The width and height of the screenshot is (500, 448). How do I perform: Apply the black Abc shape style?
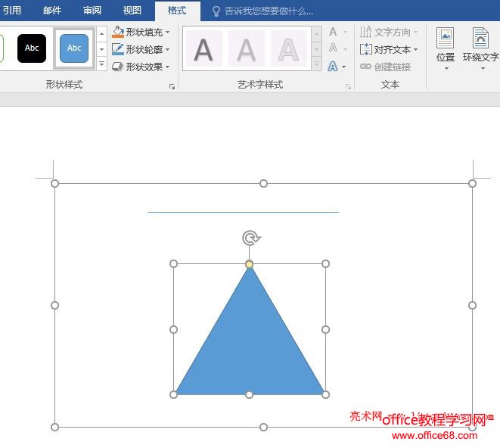coord(32,48)
